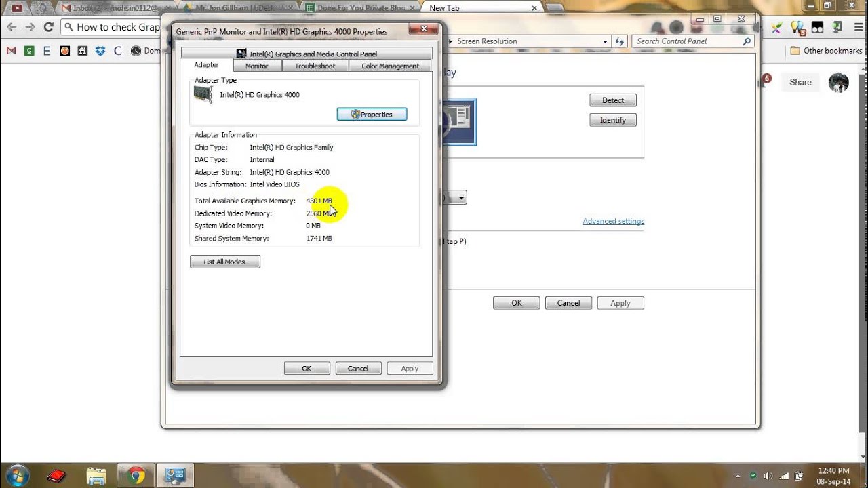
Task: Show hidden system tray icons
Action: [738, 476]
